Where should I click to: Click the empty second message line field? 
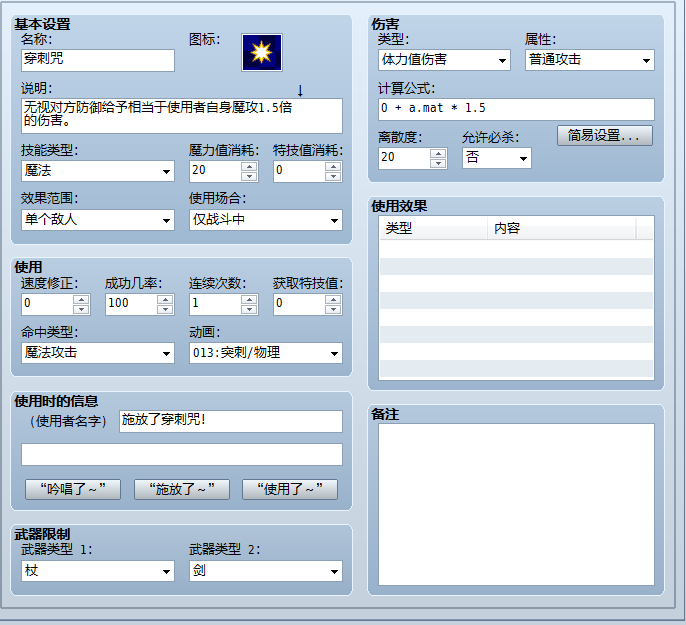coord(182,454)
